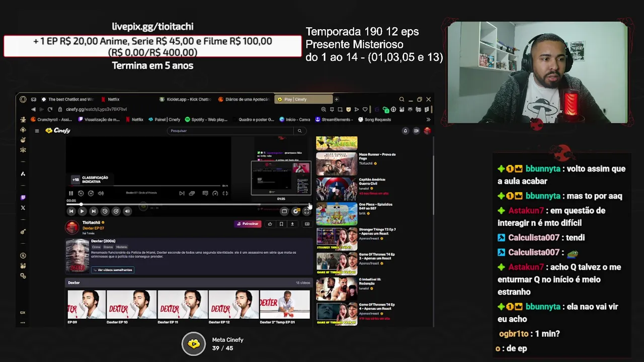Open One Piece Episódios video
Viewport: 644px width, 362px height.
337,214
